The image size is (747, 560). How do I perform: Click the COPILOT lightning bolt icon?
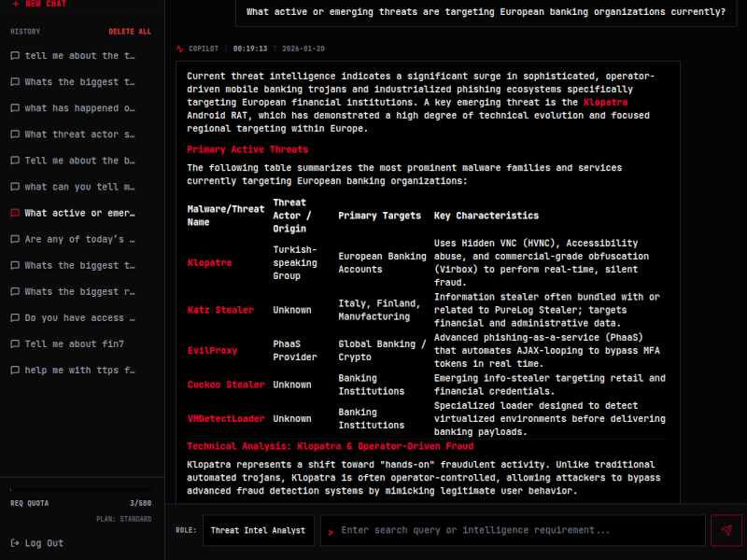point(177,48)
